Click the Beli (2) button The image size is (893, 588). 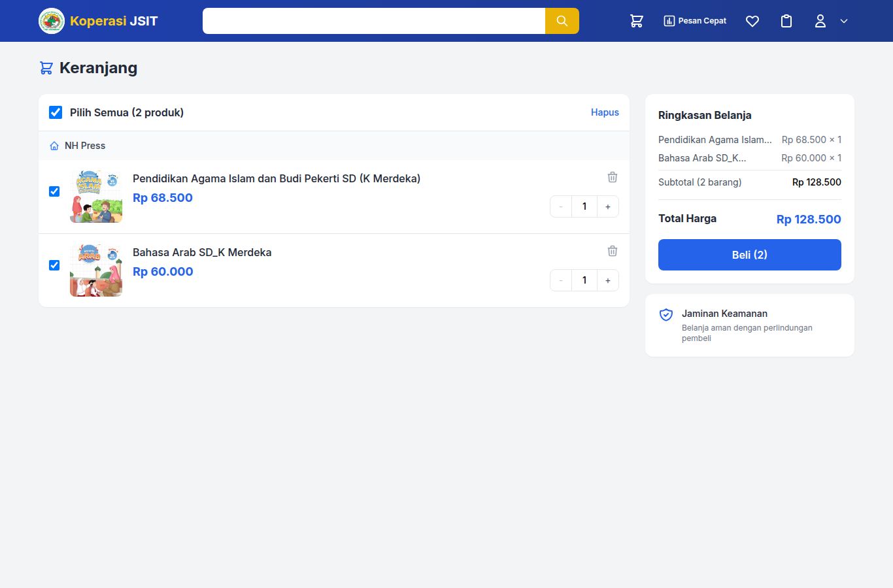(750, 255)
